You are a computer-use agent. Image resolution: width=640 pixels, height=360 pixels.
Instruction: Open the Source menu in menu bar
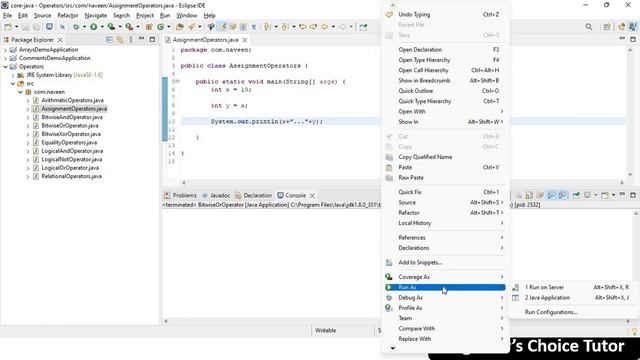tap(42, 16)
